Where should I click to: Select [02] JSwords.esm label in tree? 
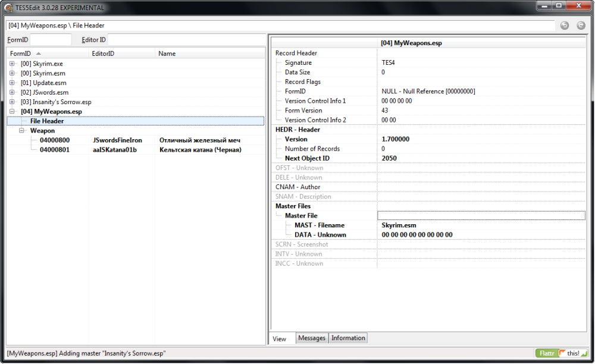click(45, 92)
